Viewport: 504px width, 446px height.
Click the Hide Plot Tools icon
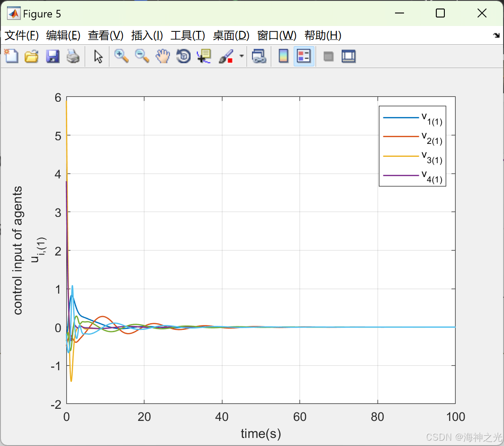point(329,56)
